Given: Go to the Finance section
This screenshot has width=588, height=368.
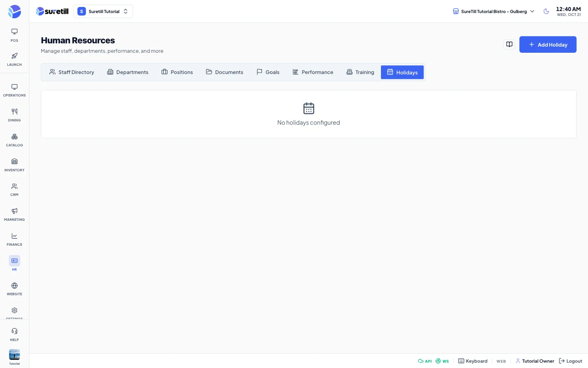Looking at the screenshot, I should pyautogui.click(x=14, y=240).
